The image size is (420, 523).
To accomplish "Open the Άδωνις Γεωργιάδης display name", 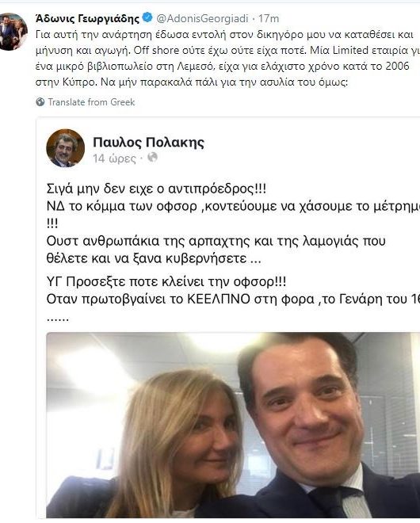I will point(87,18).
